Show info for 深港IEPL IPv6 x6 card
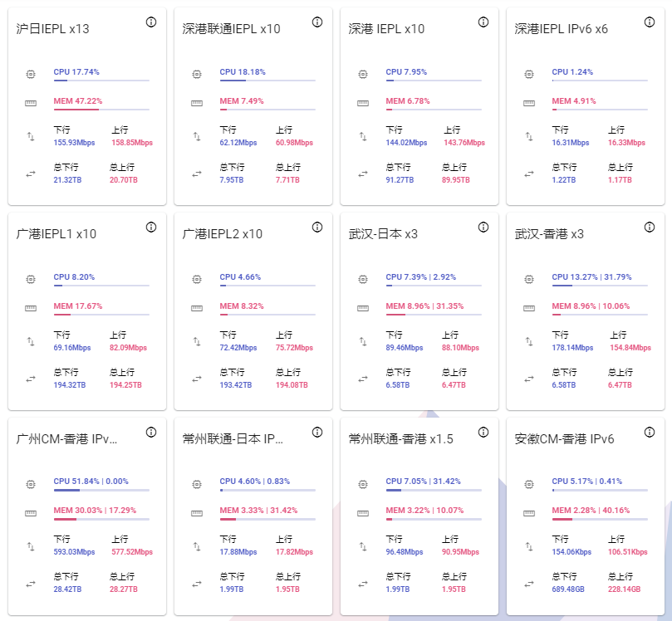 (x=649, y=22)
